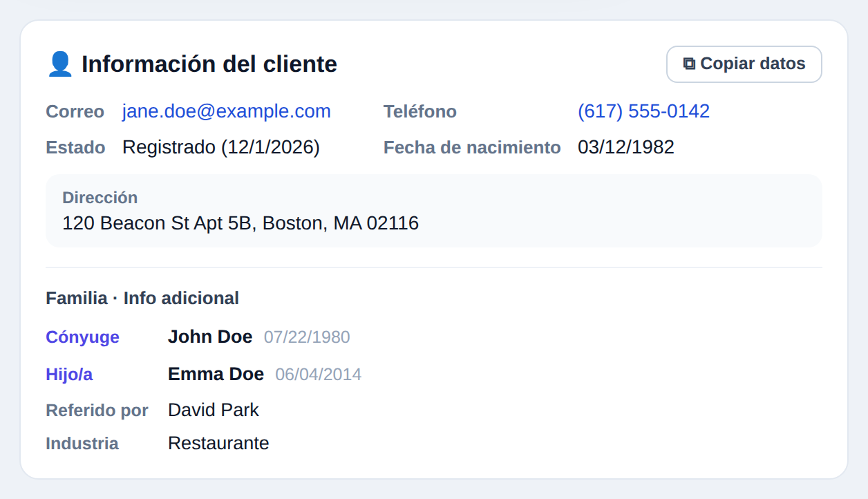Open the jane.doe@example.com email link
The height and width of the screenshot is (499, 868).
227,111
